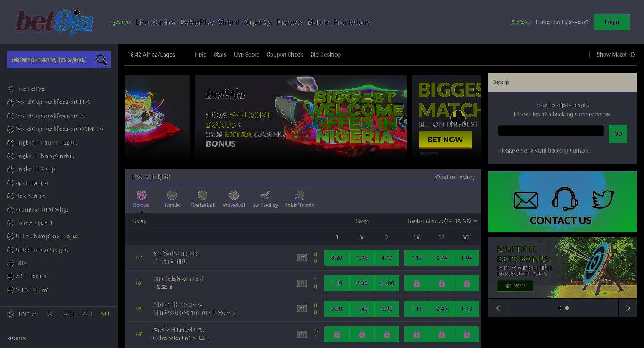Expand England Championship league
The image size is (644, 348).
(45, 156)
